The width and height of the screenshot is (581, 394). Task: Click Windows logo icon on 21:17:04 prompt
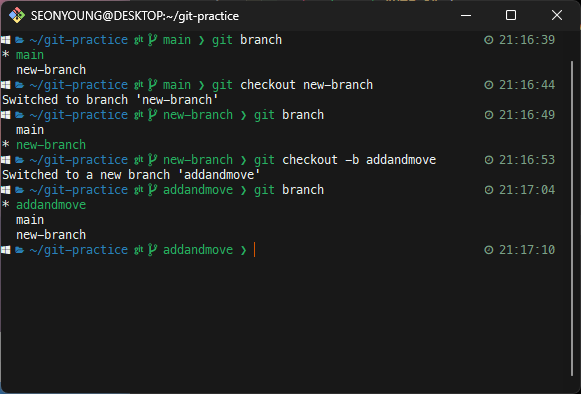6,190
